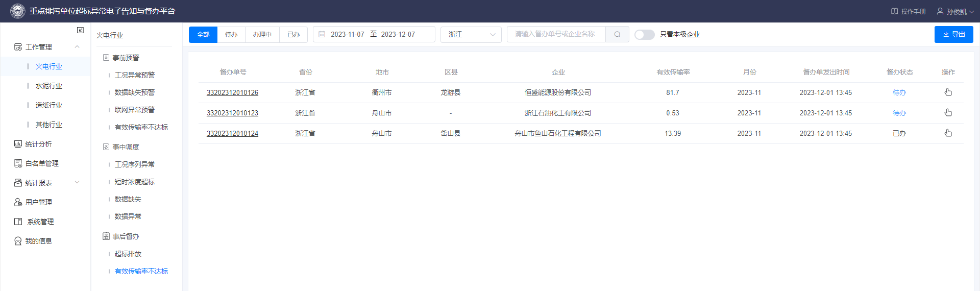Image resolution: width=980 pixels, height=291 pixels.
Task: Click the 火电行业 panel heading
Action: (110, 35)
